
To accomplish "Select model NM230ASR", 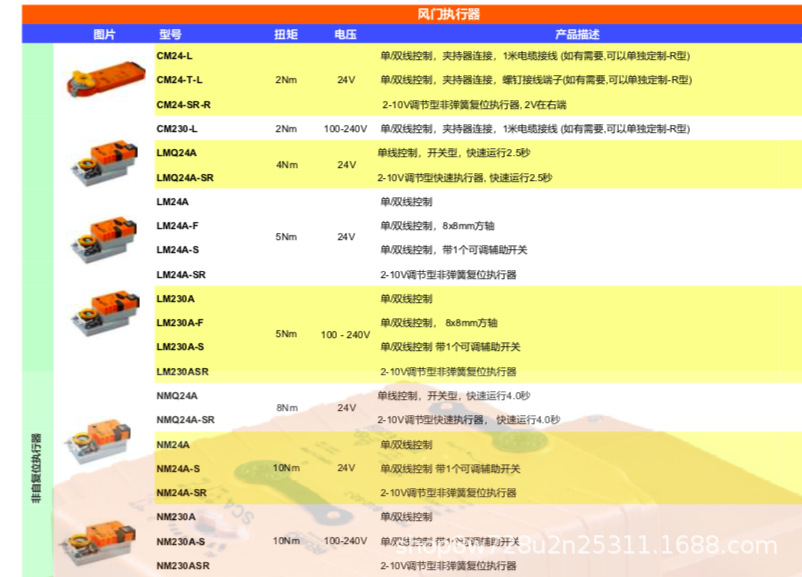I will [x=183, y=566].
